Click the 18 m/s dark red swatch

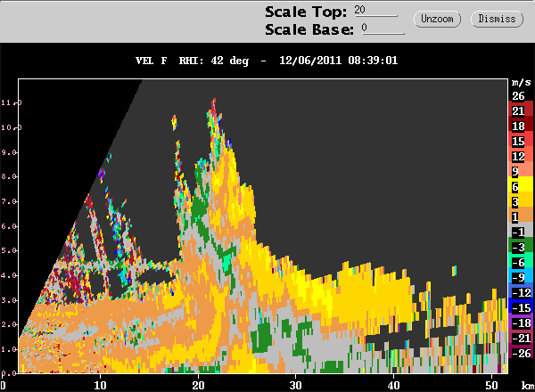tap(517, 126)
